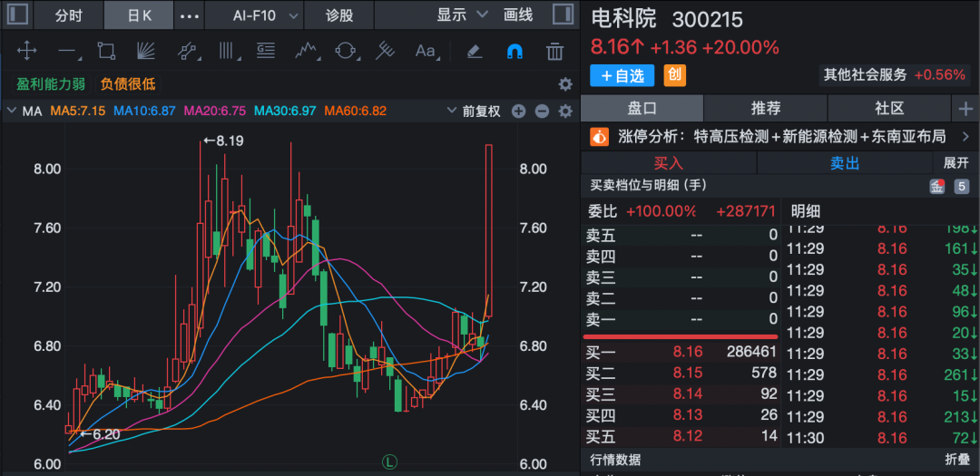Switch to the 分时 intraday tab

(68, 15)
